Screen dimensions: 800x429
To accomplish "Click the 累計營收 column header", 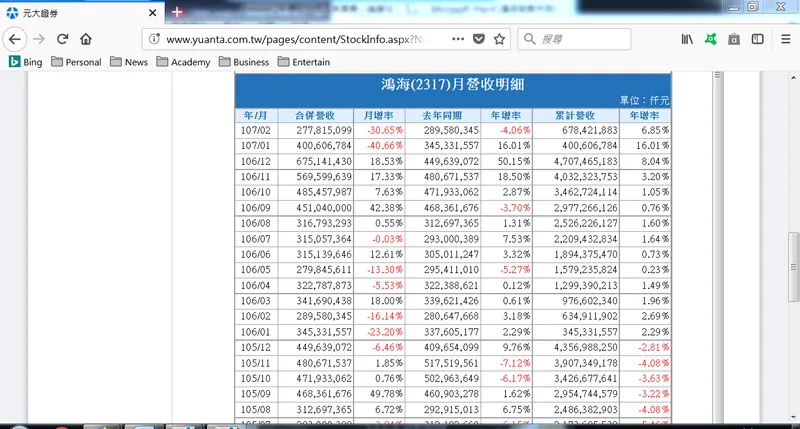I will (575, 116).
